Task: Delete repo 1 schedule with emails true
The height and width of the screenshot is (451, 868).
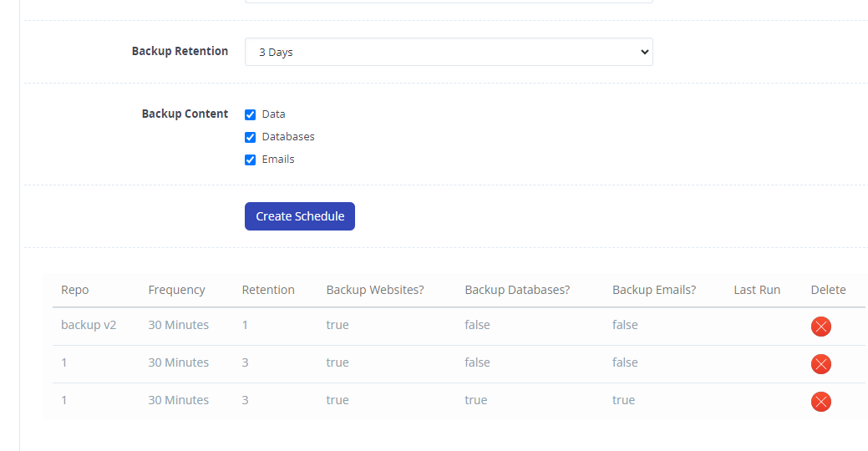Action: click(821, 402)
